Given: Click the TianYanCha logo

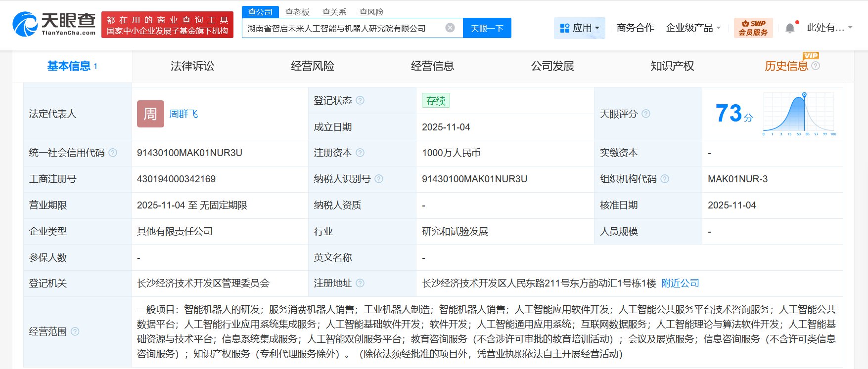Looking at the screenshot, I should point(54,24).
